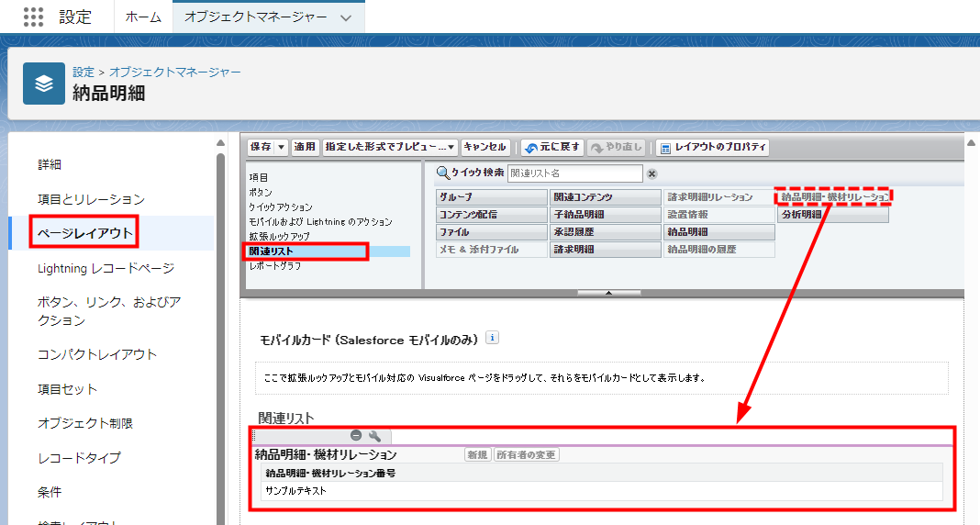Image resolution: width=980 pixels, height=525 pixels.
Task: Click the 元に戻す undo button
Action: point(552,147)
